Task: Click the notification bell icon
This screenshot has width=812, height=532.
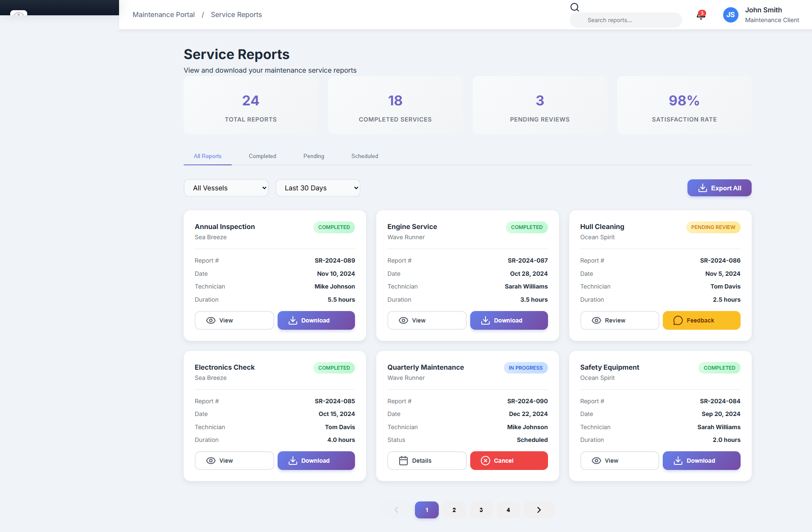Action: pos(701,16)
